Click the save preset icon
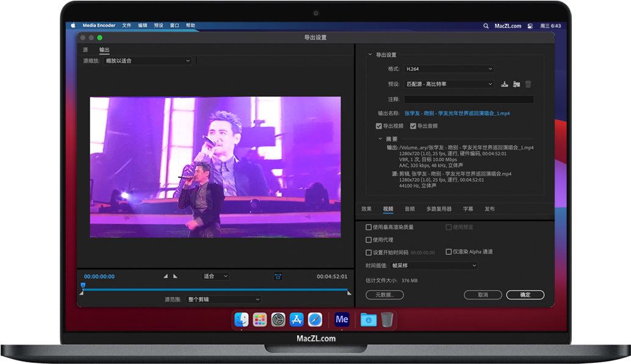 (504, 84)
